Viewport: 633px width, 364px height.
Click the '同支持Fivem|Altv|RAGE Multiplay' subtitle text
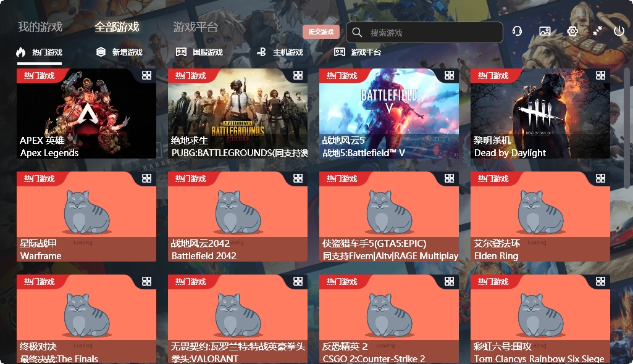click(390, 256)
